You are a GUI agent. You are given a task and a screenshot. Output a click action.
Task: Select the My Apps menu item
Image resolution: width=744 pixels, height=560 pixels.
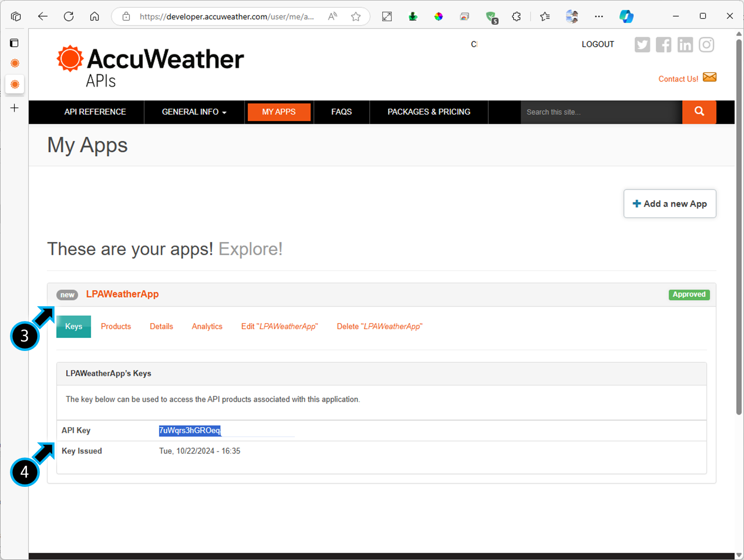point(279,112)
